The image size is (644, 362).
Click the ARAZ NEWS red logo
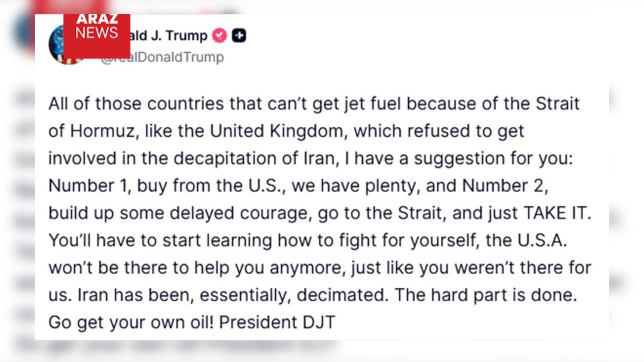pyautogui.click(x=97, y=35)
